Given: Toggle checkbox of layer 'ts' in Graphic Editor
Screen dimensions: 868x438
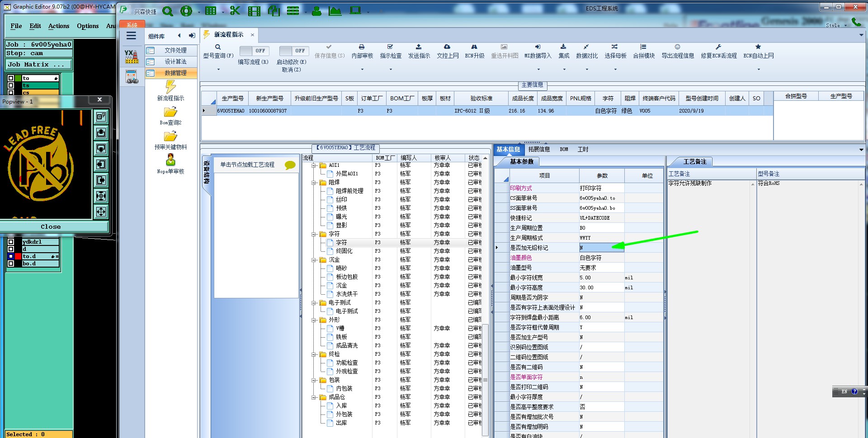Looking at the screenshot, I should click(x=11, y=85).
